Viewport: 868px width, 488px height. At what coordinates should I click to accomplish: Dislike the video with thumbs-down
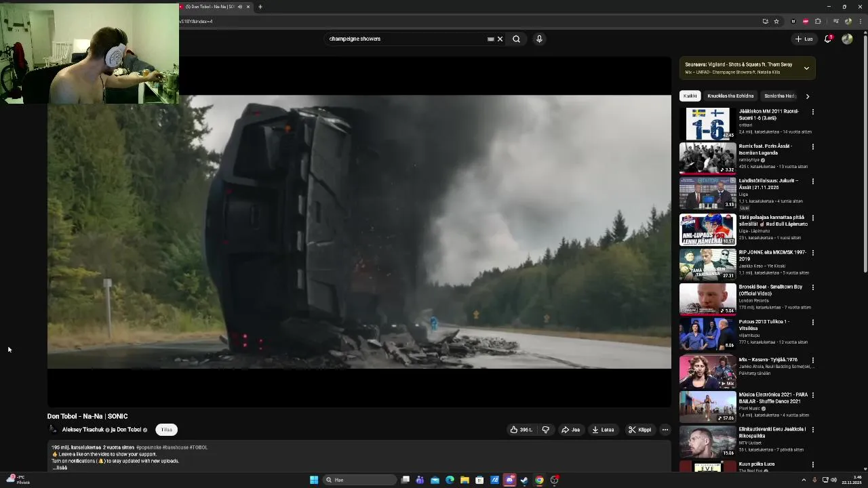(545, 430)
